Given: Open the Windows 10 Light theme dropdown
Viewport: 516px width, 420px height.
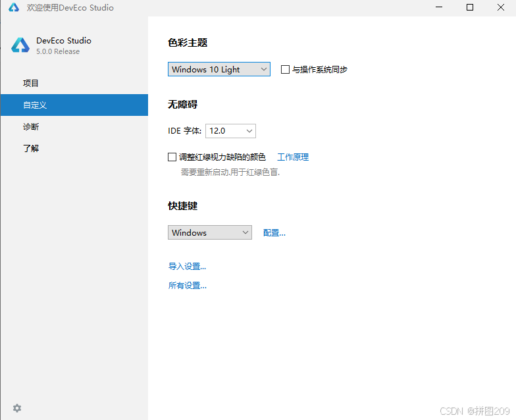Looking at the screenshot, I should pyautogui.click(x=219, y=69).
